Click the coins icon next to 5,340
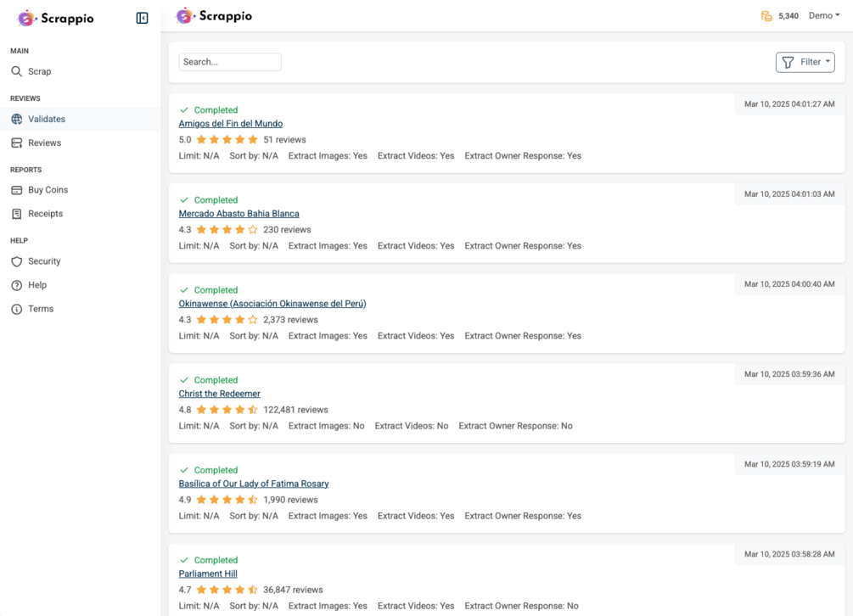Image resolution: width=853 pixels, height=616 pixels. coord(766,16)
